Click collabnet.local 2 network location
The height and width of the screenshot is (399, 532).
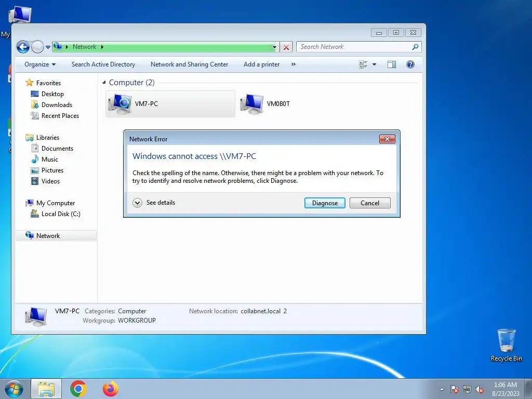(x=263, y=311)
